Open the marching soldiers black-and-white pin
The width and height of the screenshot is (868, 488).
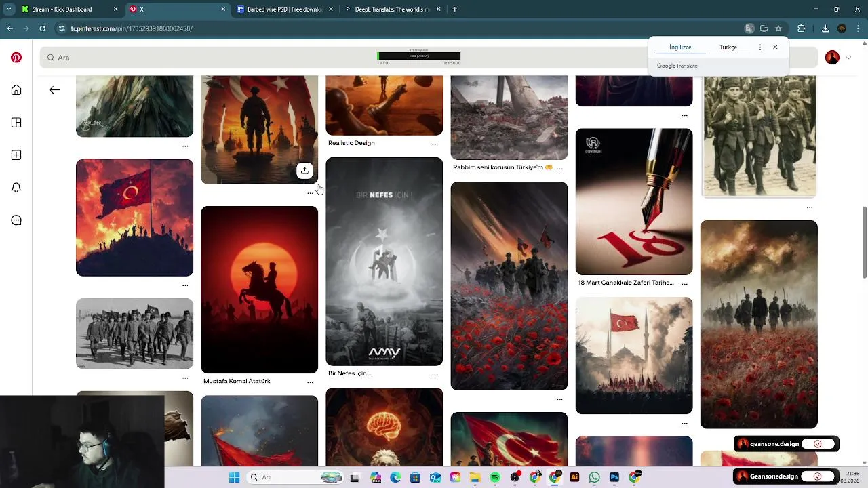pos(134,333)
